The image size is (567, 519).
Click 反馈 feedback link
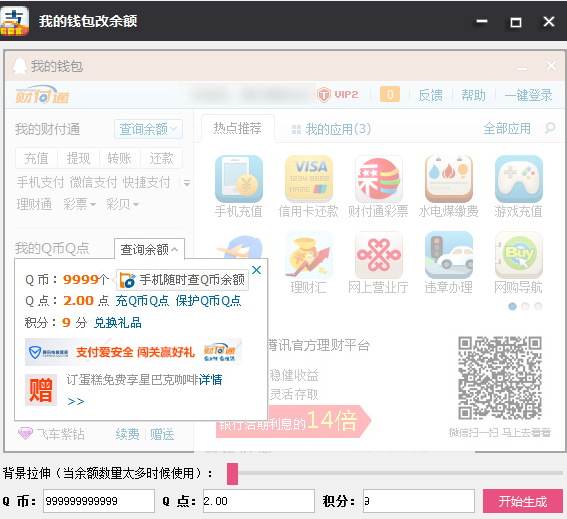click(430, 95)
